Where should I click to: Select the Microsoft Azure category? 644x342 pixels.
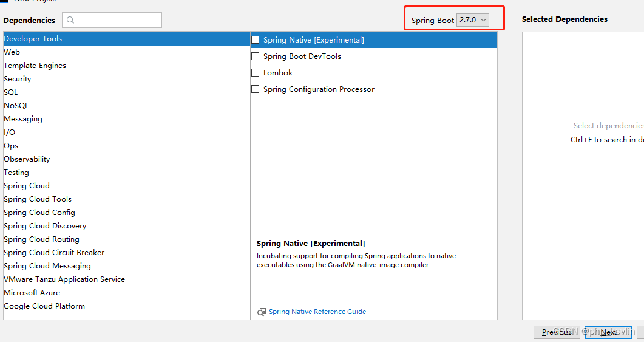coord(126,293)
